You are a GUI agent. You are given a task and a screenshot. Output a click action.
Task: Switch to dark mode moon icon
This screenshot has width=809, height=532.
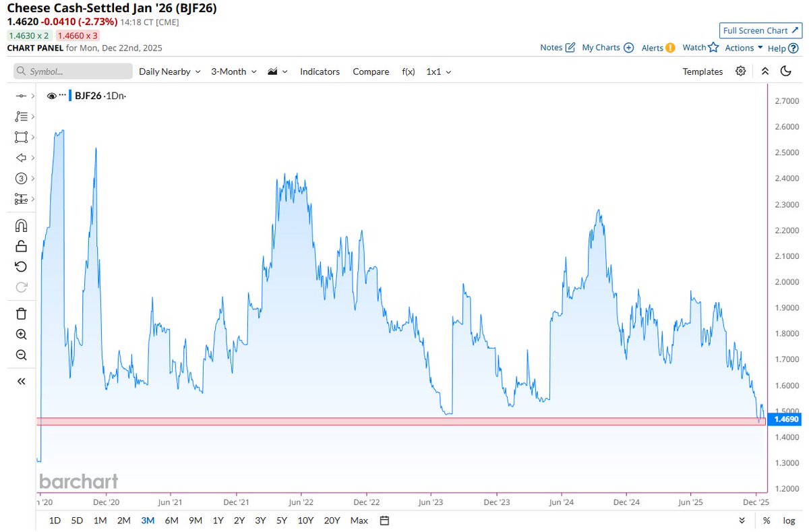coord(785,71)
